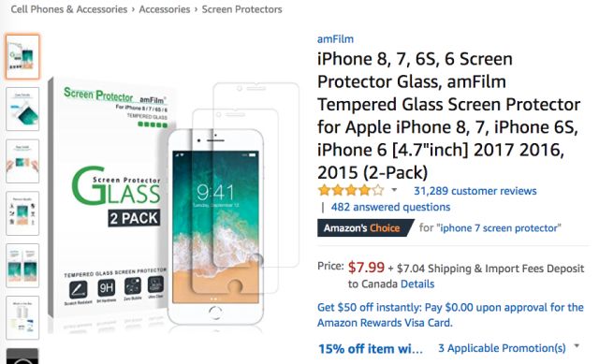Select the third thumbnail showing hands installing

(x=22, y=161)
